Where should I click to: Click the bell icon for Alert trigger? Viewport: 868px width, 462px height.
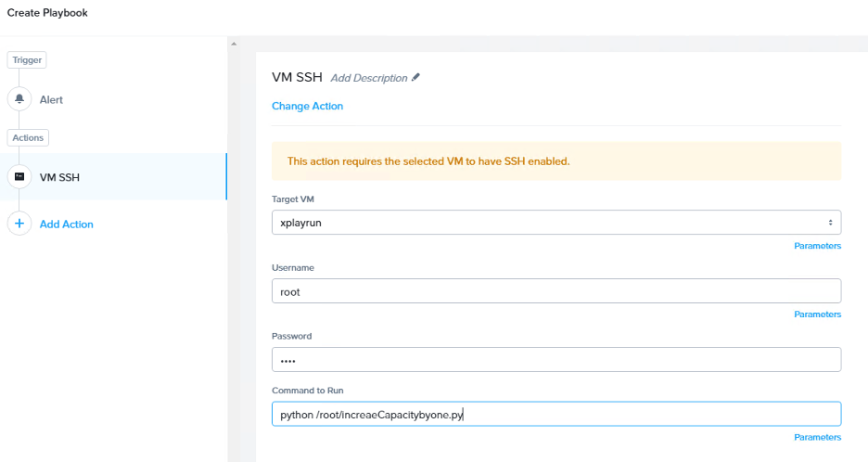19,99
